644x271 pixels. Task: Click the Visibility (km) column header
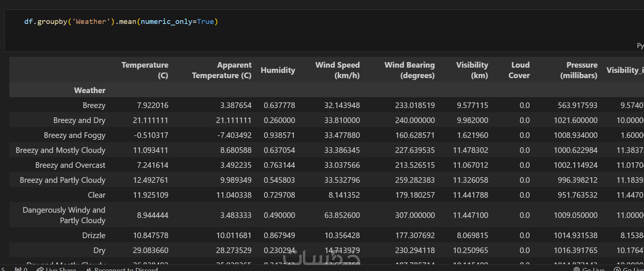pyautogui.click(x=472, y=70)
